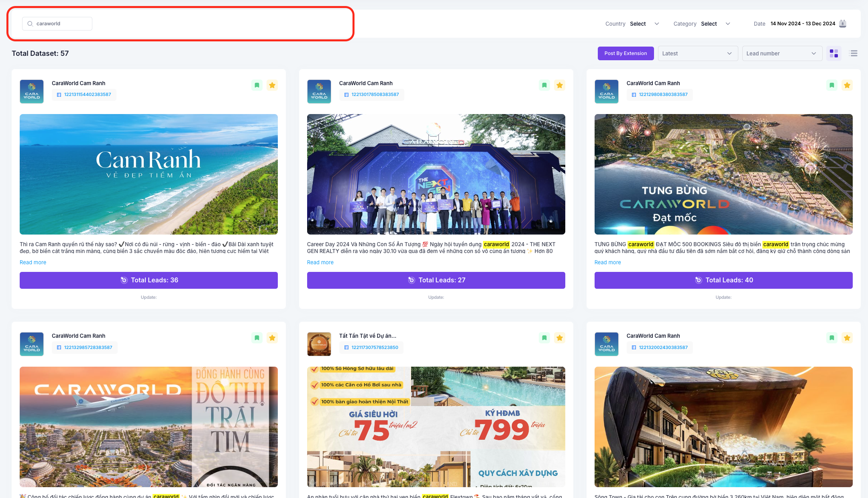
Task: Toggle star favorite on Career Day 2024 card
Action: pos(560,85)
